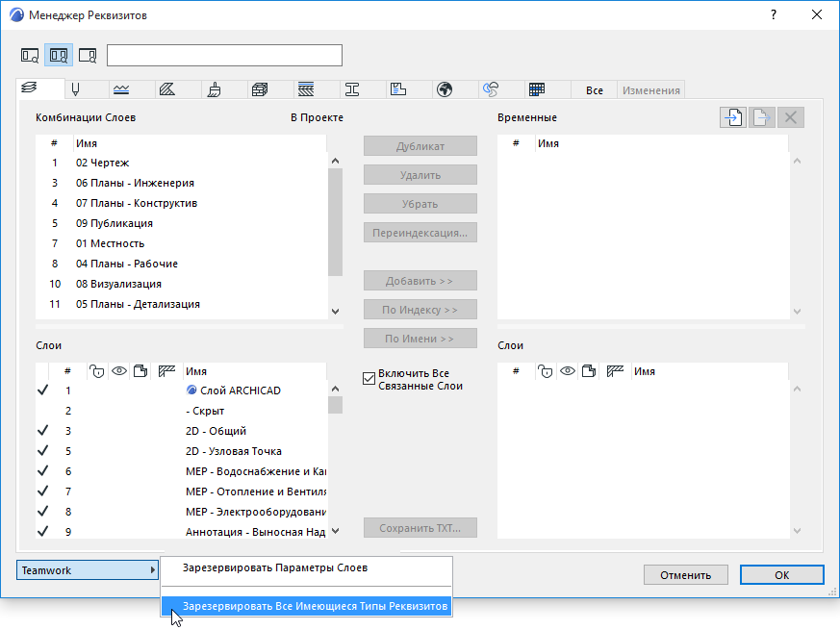Click 3D mode column header in project layers
The width and height of the screenshot is (840, 630).
coord(140,371)
